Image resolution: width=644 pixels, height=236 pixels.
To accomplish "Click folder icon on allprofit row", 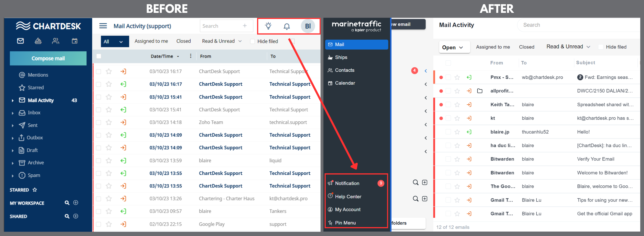I will tap(480, 91).
